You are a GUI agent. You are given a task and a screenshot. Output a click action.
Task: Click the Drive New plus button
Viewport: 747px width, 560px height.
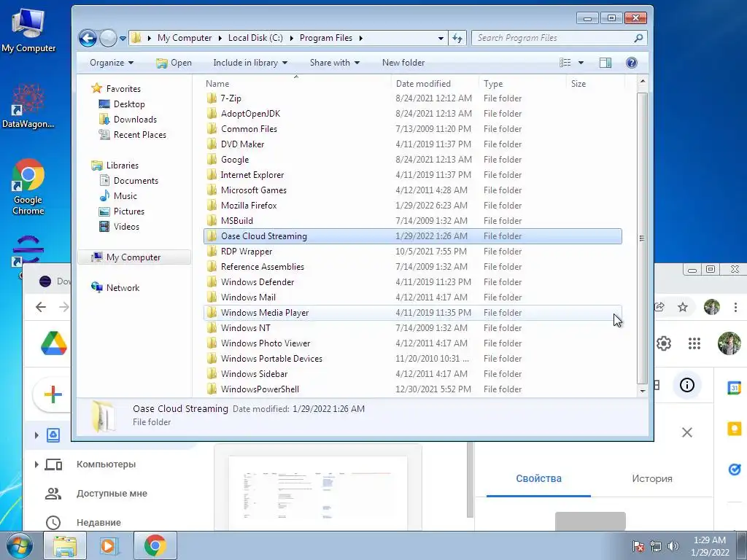click(53, 394)
